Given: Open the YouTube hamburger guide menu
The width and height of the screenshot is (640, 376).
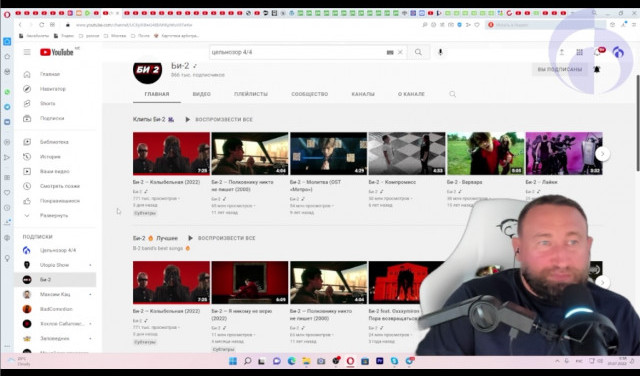Looking at the screenshot, I should (x=27, y=52).
